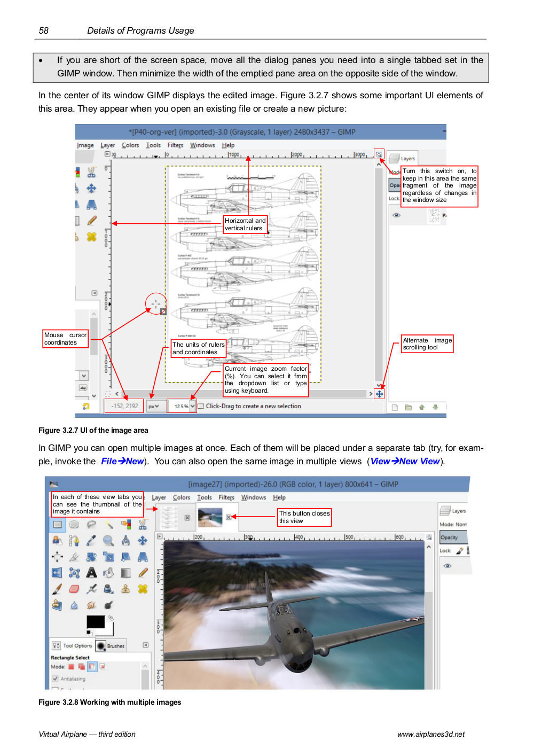Toggle layer visibility eye in upper window

click(x=396, y=215)
